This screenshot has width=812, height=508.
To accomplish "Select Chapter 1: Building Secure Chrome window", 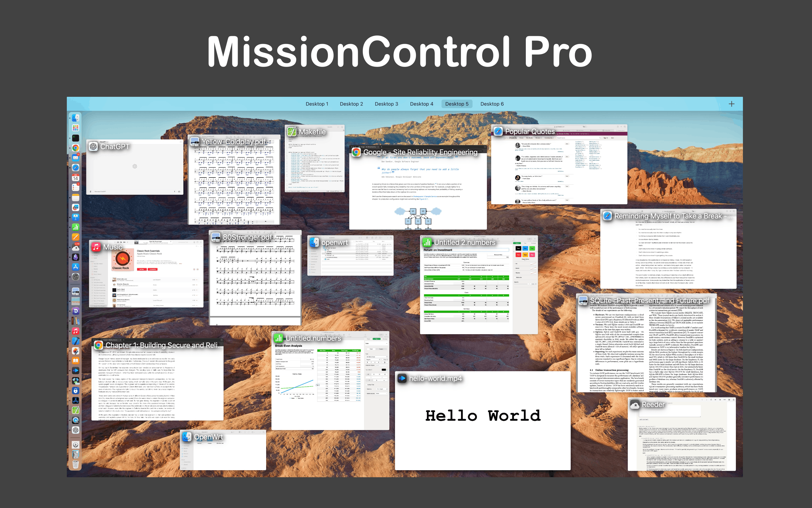I will pyautogui.click(x=157, y=380).
